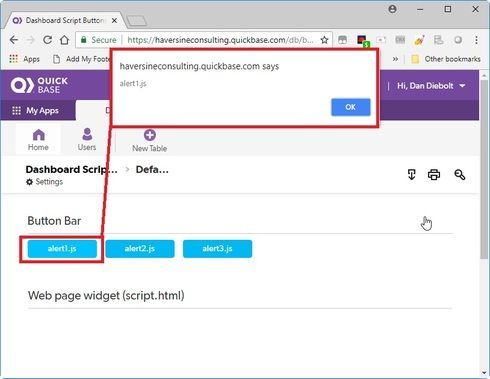Screen dimensions: 490x379
Task: Click Dashboard Scrip... breadcrumb
Action: (72, 169)
